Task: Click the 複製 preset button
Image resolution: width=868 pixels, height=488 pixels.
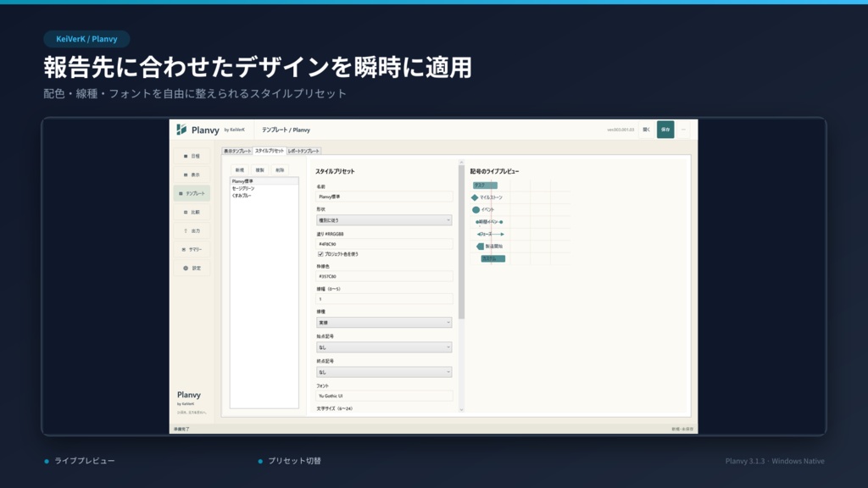Action: point(259,169)
